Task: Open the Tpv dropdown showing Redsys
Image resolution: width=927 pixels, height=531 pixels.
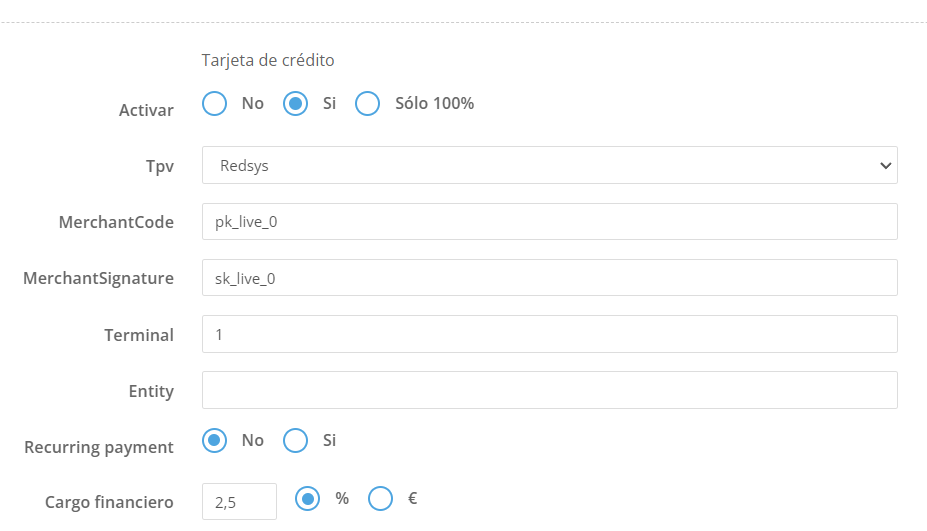Action: (x=549, y=166)
